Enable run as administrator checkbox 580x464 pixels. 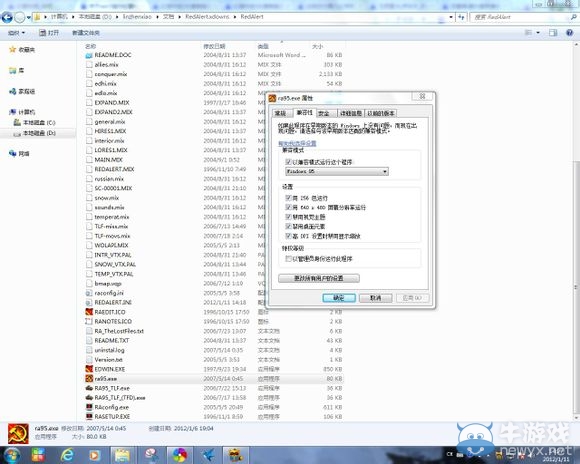coord(289,259)
